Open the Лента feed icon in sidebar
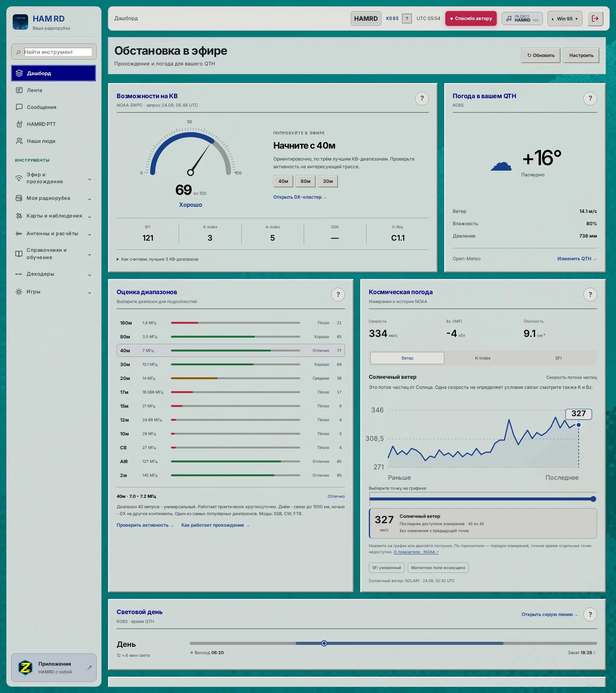This screenshot has width=616, height=693. 19,90
